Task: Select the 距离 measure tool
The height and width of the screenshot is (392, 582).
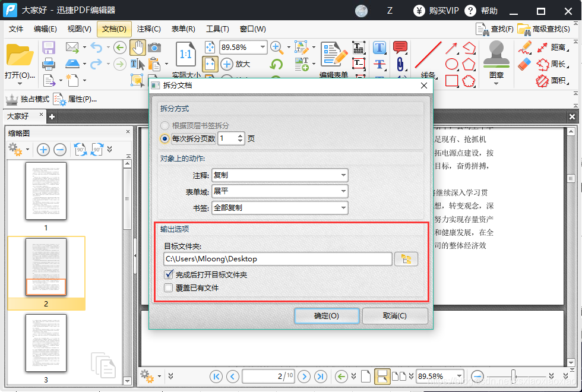Action: coord(552,47)
